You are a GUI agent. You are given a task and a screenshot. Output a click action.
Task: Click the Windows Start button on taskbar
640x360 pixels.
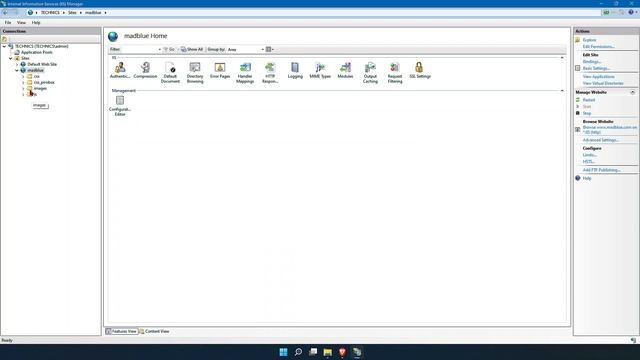[x=283, y=352]
